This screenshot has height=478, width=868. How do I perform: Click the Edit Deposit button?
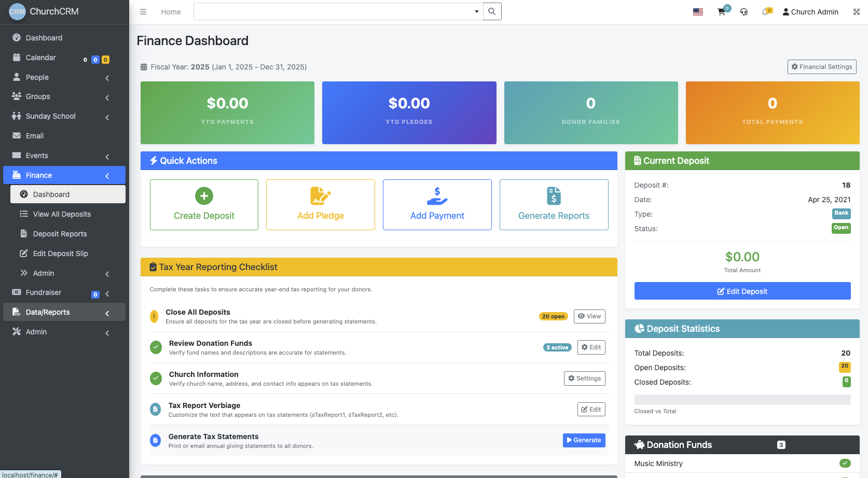tap(742, 291)
